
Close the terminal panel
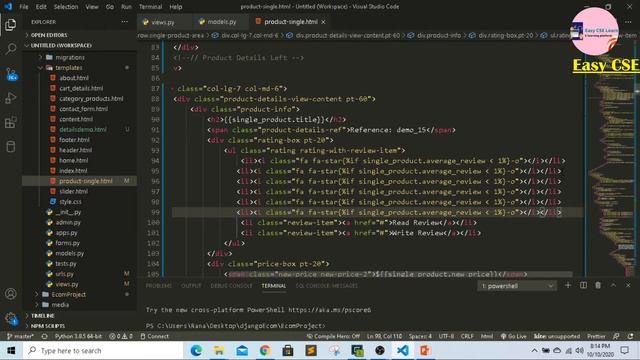coord(628,285)
